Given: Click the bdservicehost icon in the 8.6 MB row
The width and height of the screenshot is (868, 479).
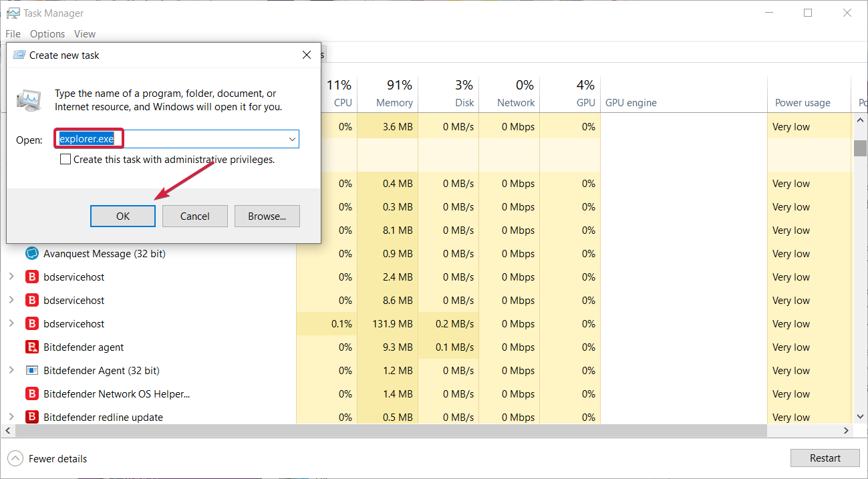Looking at the screenshot, I should point(32,301).
